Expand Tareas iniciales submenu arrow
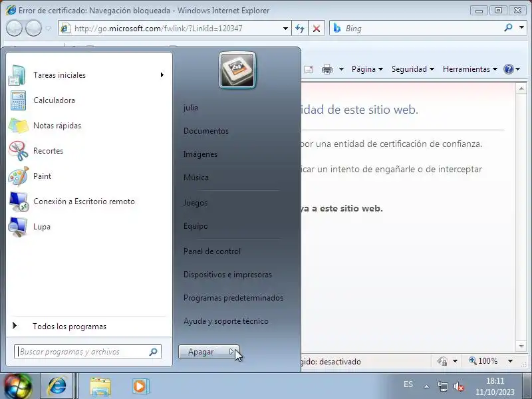Viewport: 532px width, 399px height. pos(162,75)
